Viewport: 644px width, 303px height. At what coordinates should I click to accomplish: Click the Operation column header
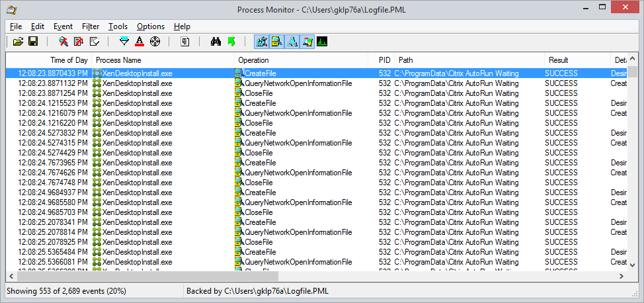(x=301, y=60)
